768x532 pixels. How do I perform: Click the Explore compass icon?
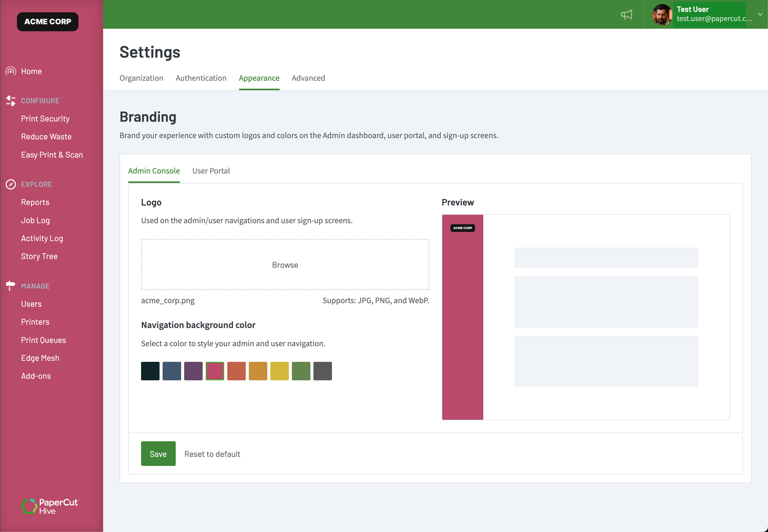(x=11, y=184)
